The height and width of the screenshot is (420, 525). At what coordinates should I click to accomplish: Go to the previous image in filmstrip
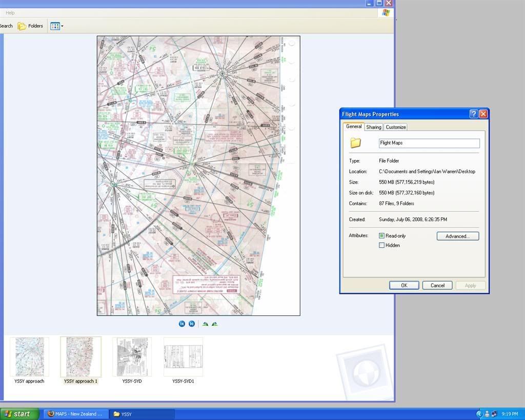[181, 324]
